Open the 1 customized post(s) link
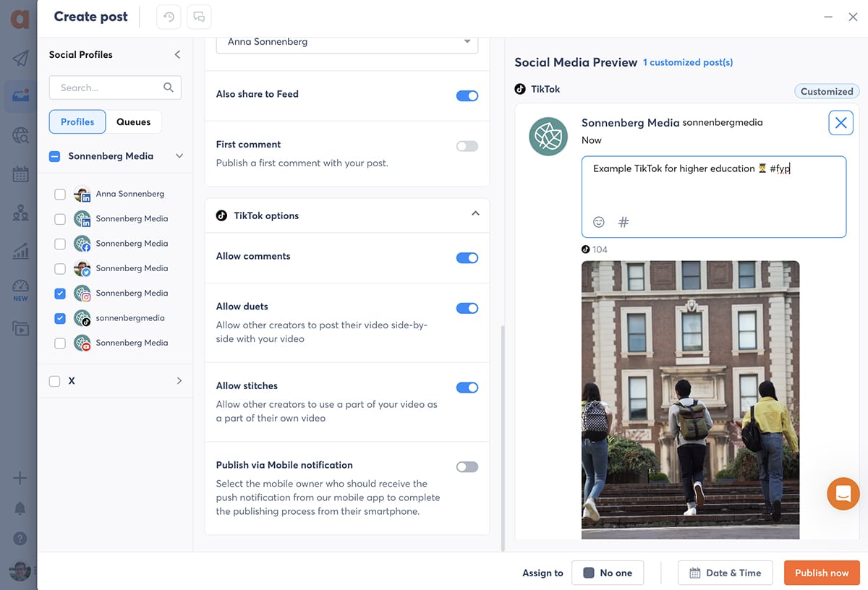This screenshot has width=868, height=590. point(688,62)
